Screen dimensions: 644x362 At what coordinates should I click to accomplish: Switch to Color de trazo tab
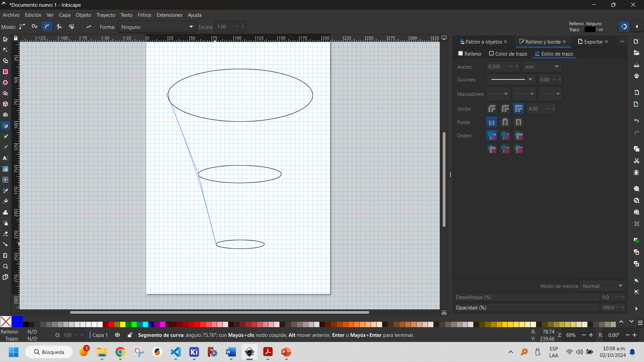click(508, 54)
